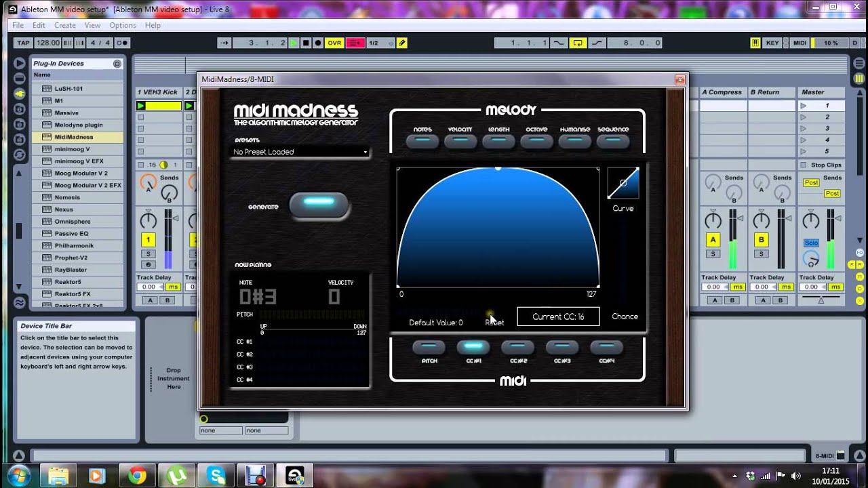Select the CC#3 MIDI button

tap(562, 347)
